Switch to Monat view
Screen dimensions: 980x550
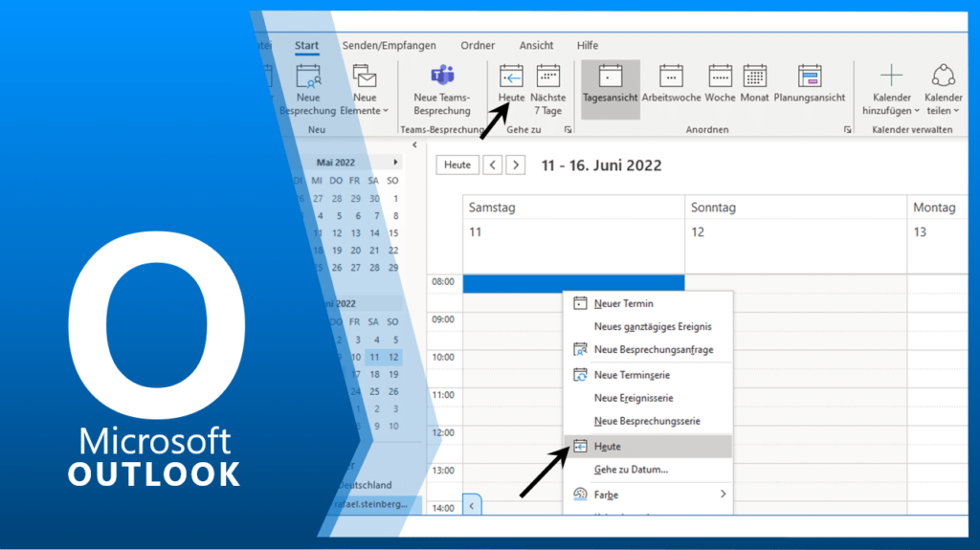(x=754, y=84)
